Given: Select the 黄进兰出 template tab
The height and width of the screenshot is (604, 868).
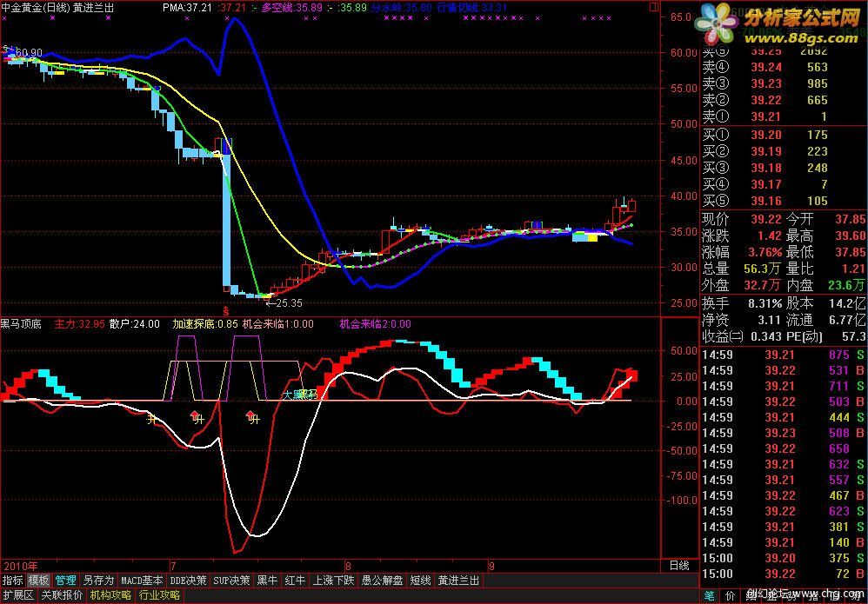Looking at the screenshot, I should click(x=458, y=581).
